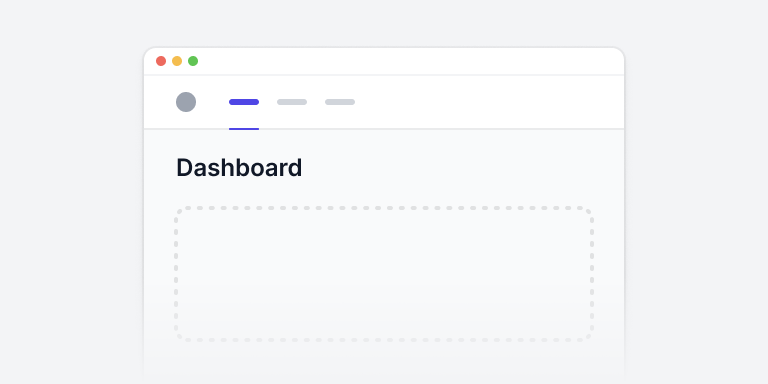Click the dashed panel's rounded top-left corner
This screenshot has width=768, height=384.
(178, 211)
